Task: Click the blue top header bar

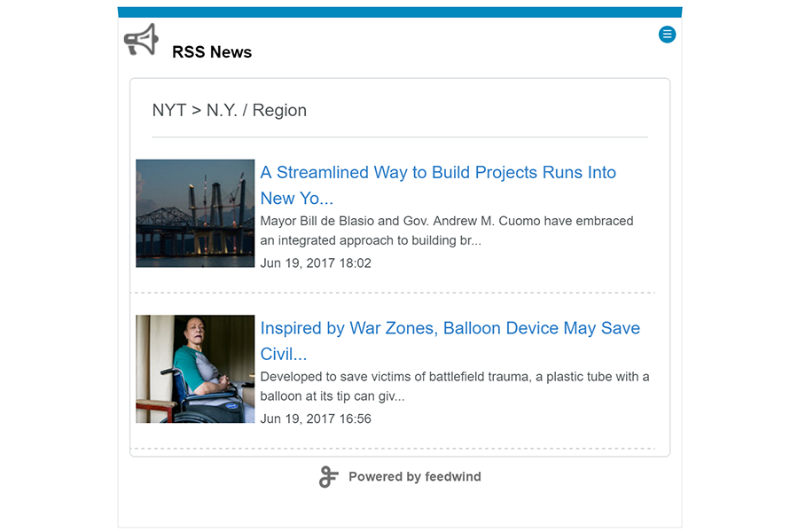Action: [400, 12]
